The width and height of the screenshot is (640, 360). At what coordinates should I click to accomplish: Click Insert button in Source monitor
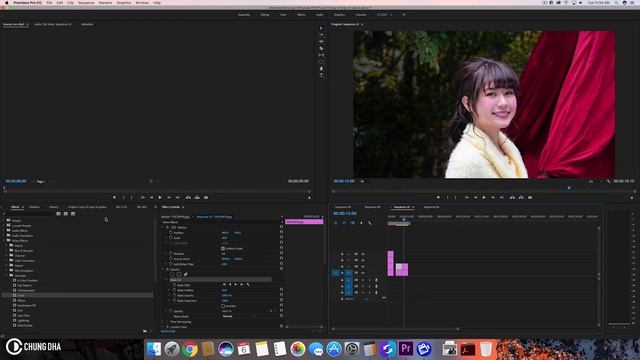click(188, 198)
